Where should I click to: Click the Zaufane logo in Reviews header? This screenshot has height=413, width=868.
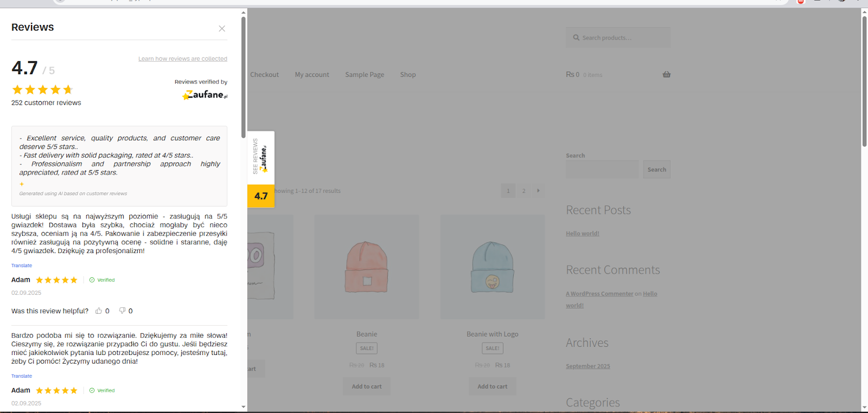point(205,95)
